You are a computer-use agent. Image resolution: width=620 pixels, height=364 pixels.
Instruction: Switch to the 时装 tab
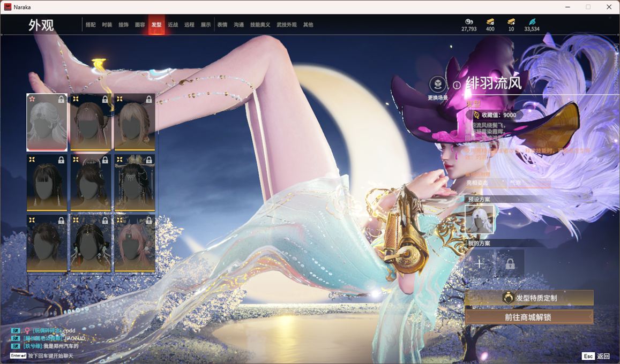click(x=107, y=25)
